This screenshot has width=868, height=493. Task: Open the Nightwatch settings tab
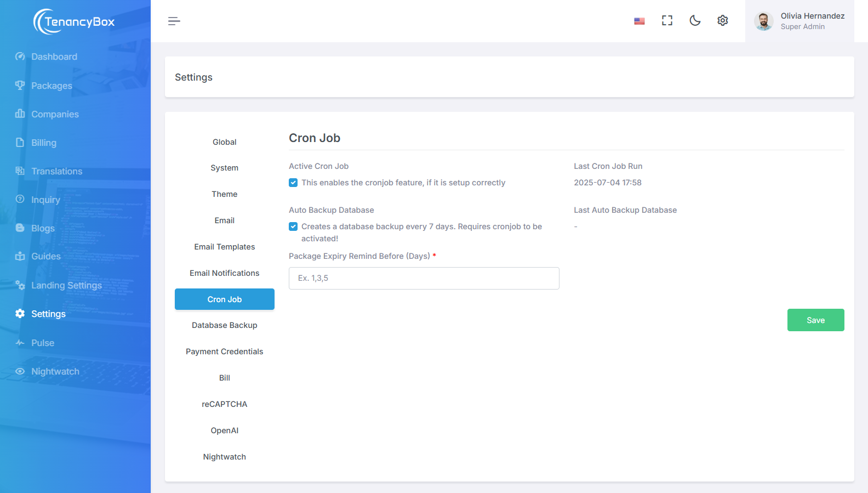pos(225,457)
